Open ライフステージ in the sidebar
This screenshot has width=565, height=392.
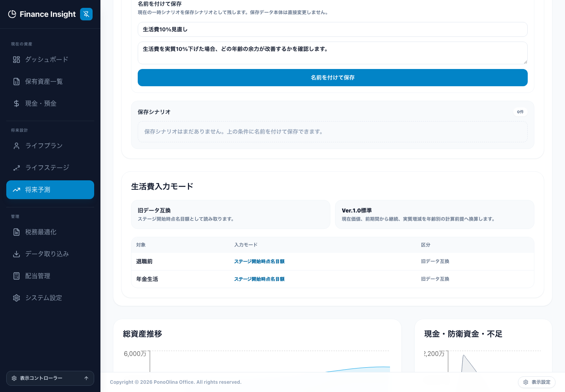coord(50,168)
